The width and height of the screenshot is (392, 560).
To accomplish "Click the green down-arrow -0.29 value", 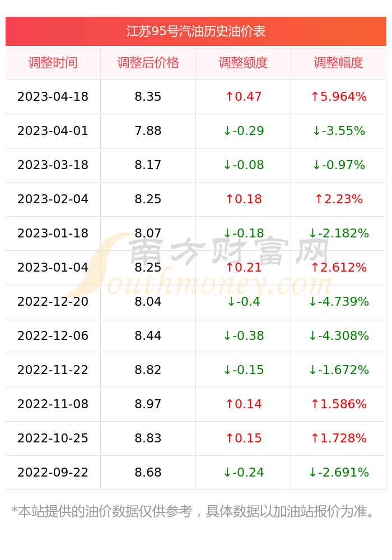I will [x=243, y=130].
